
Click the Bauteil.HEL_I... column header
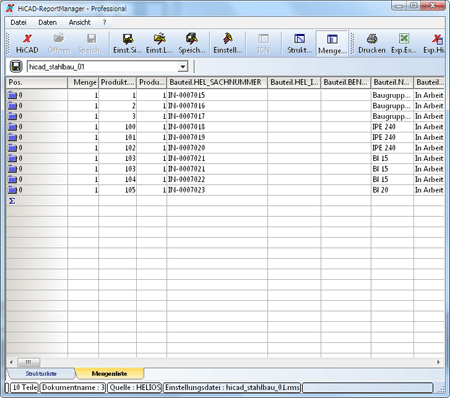(x=294, y=82)
